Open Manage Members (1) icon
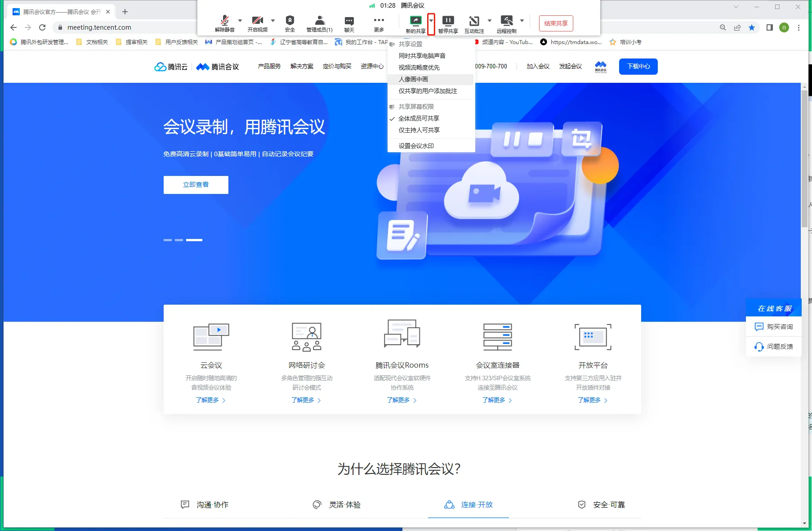812x531 pixels. point(320,20)
